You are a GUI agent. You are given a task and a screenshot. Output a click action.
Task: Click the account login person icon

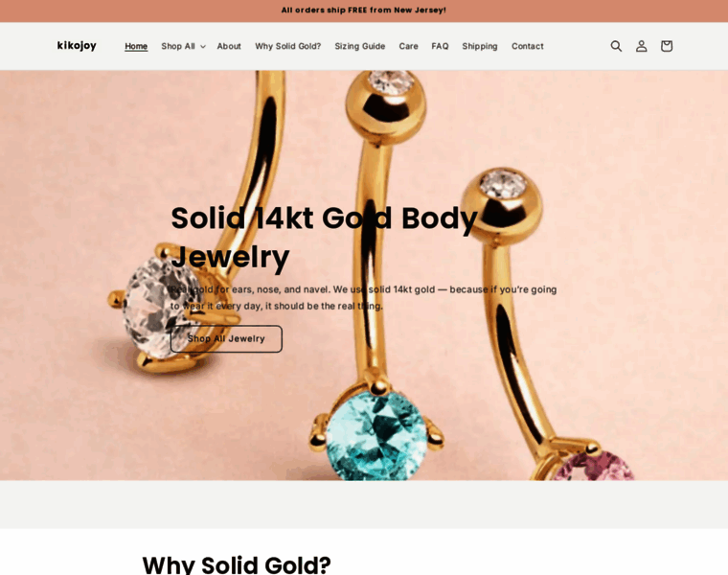pos(641,46)
